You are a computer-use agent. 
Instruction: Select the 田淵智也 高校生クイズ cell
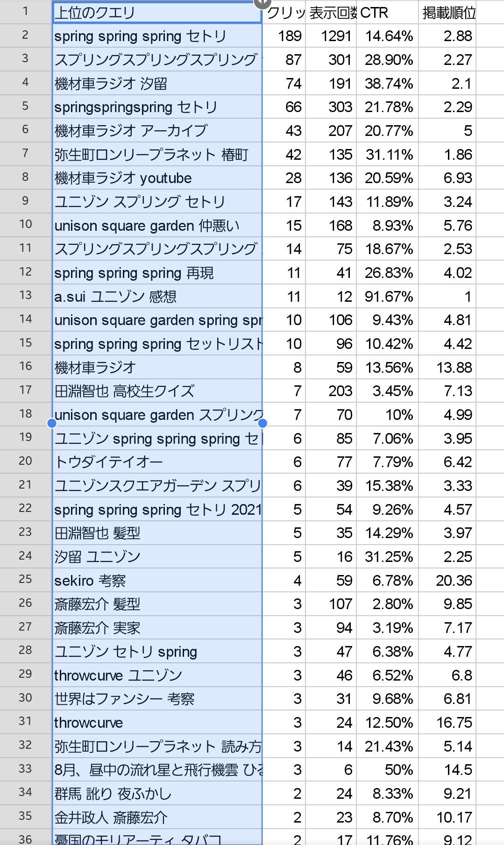point(157,391)
